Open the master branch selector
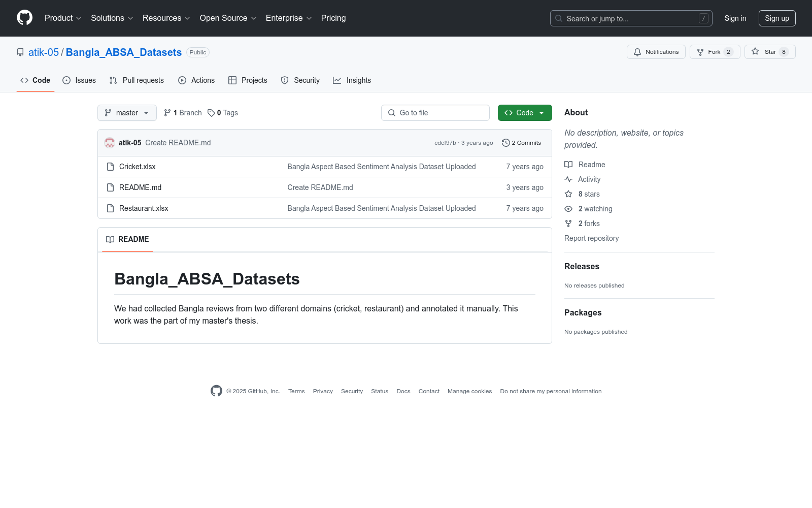812x508 pixels. pos(127,113)
